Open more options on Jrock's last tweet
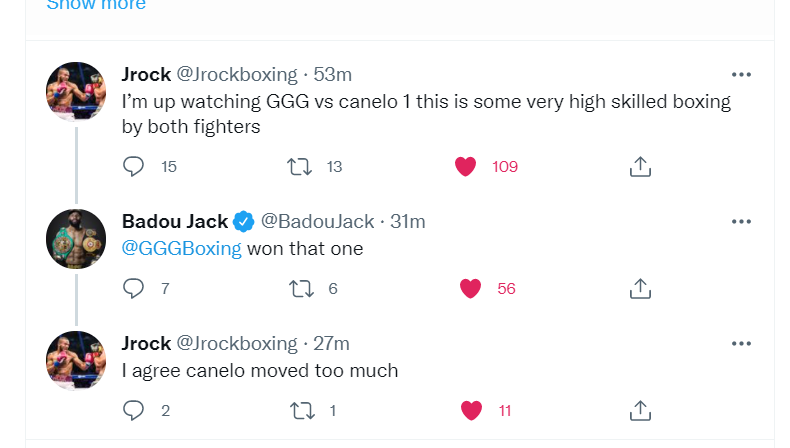Image resolution: width=790 pixels, height=448 pixels. pyautogui.click(x=741, y=344)
